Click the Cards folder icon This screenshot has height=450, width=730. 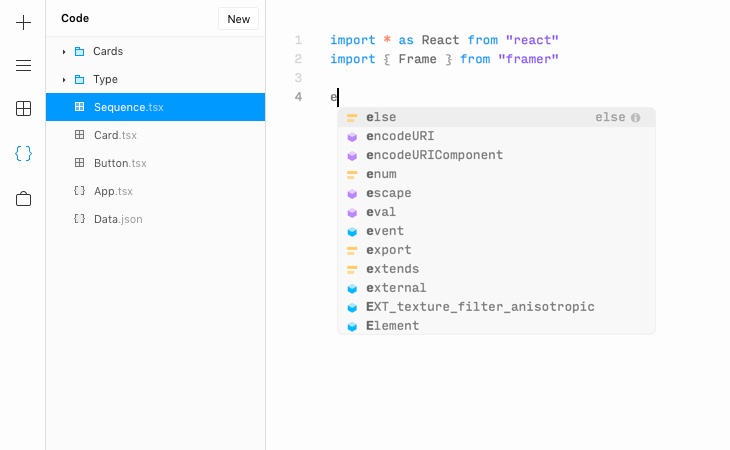point(79,51)
